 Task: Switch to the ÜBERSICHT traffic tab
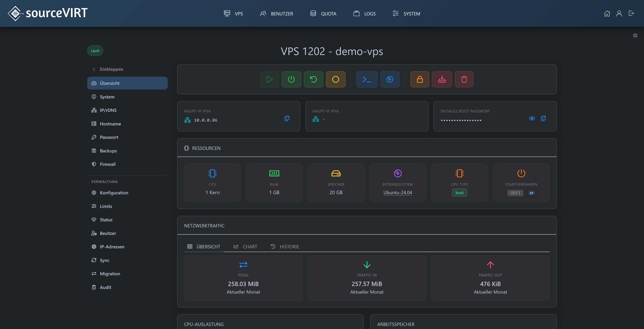pyautogui.click(x=204, y=246)
